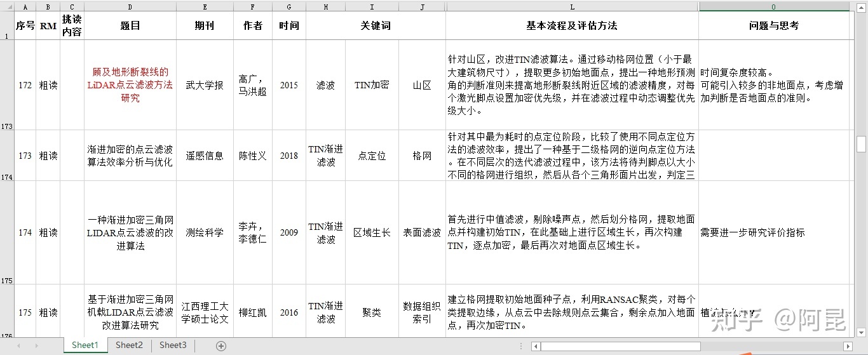Click the previous sheet navigation arrow
Image resolution: width=868 pixels, height=355 pixels.
click(x=18, y=345)
